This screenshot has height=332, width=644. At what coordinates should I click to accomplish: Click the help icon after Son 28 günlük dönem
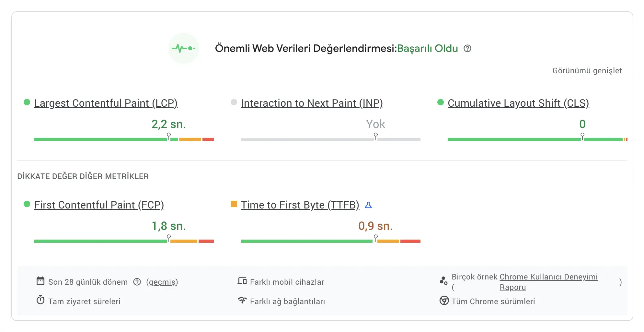(137, 282)
